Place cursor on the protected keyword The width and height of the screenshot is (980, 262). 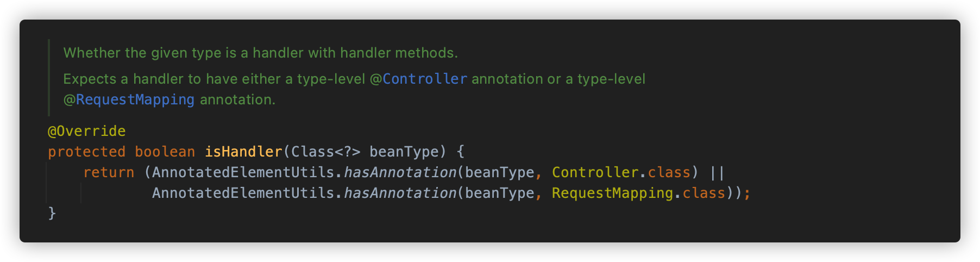[86, 152]
